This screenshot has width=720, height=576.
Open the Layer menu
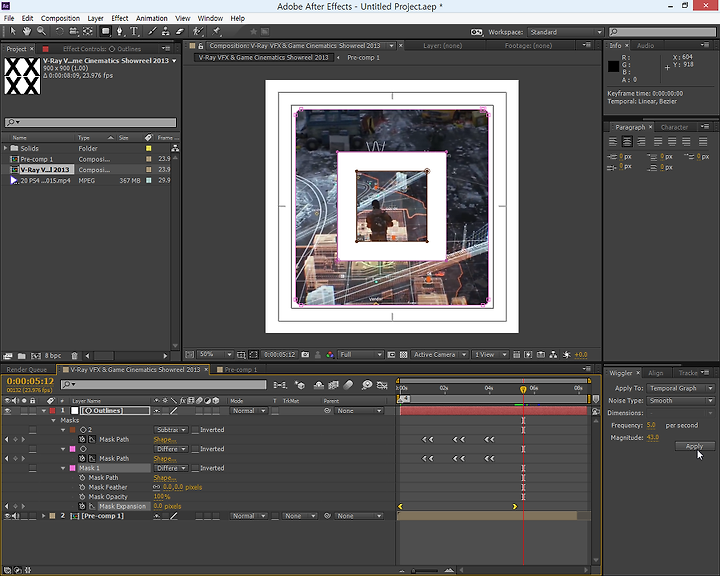pyautogui.click(x=95, y=18)
